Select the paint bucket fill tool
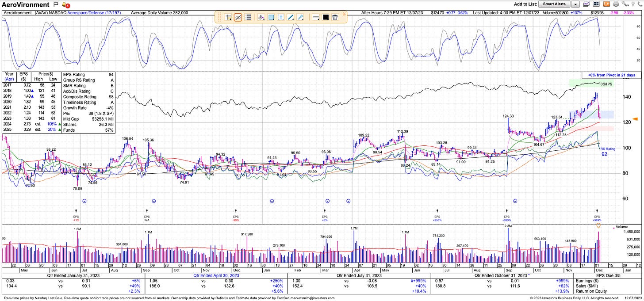This screenshot has width=644, height=301. click(261, 17)
